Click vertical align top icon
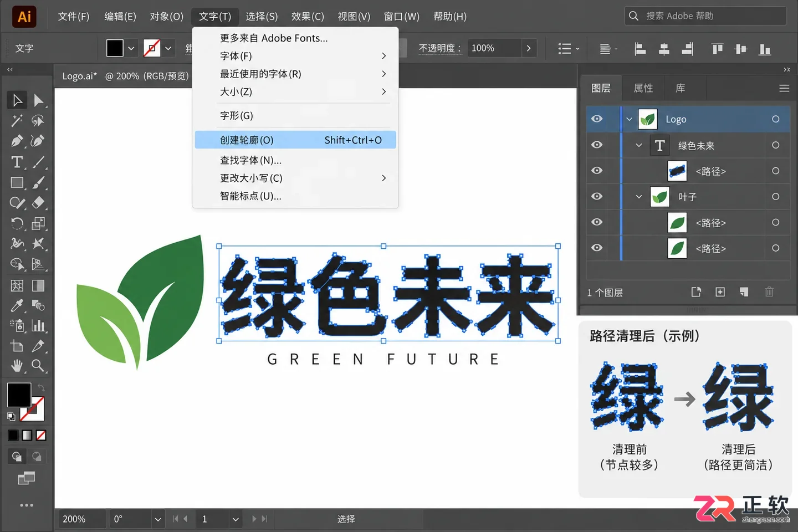Screen dimensions: 798x532 [x=717, y=49]
